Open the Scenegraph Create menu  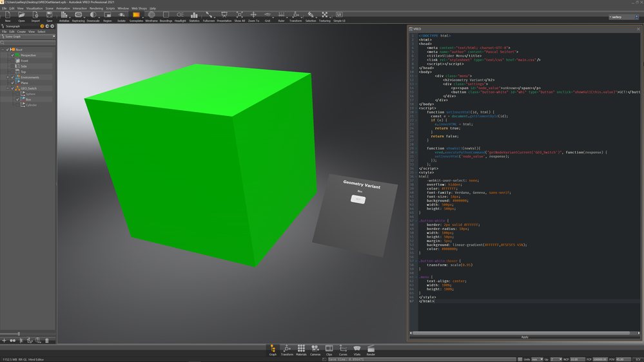coord(21,32)
